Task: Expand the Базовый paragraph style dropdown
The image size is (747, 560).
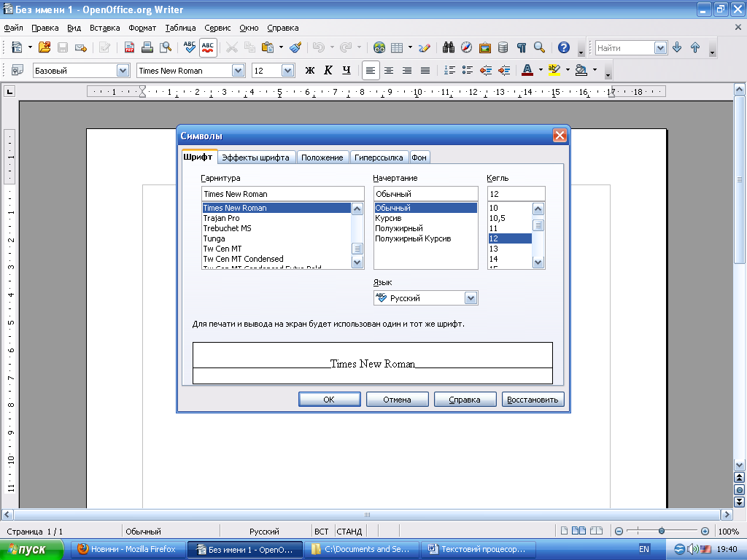Action: click(x=123, y=71)
